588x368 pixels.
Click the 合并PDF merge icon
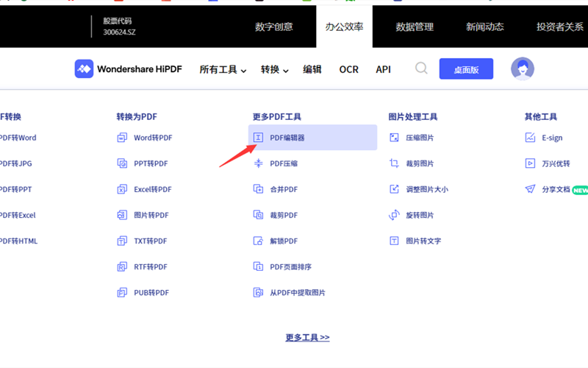(x=258, y=189)
